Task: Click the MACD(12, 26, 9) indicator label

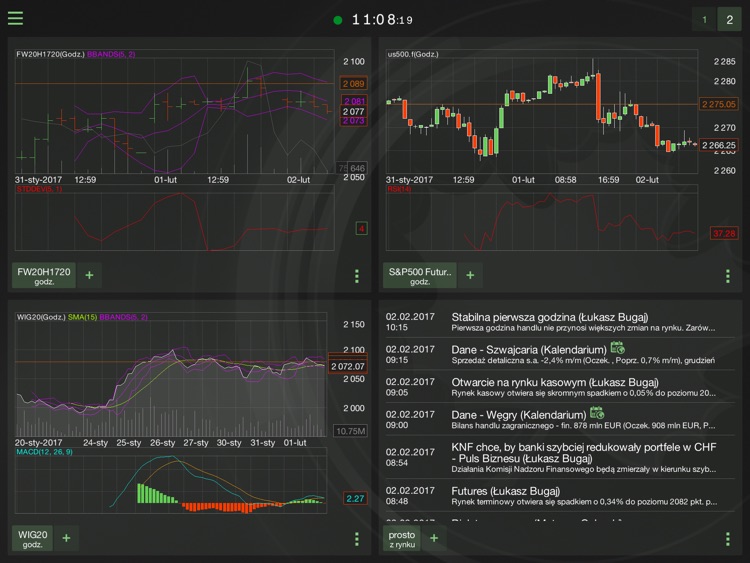Action: [x=44, y=452]
